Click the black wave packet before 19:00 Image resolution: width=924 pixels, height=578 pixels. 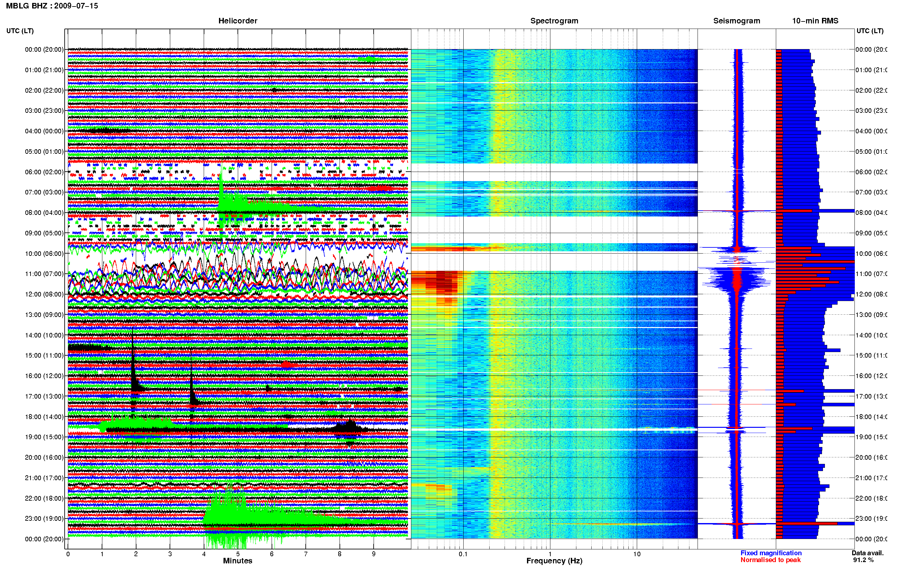(350, 428)
